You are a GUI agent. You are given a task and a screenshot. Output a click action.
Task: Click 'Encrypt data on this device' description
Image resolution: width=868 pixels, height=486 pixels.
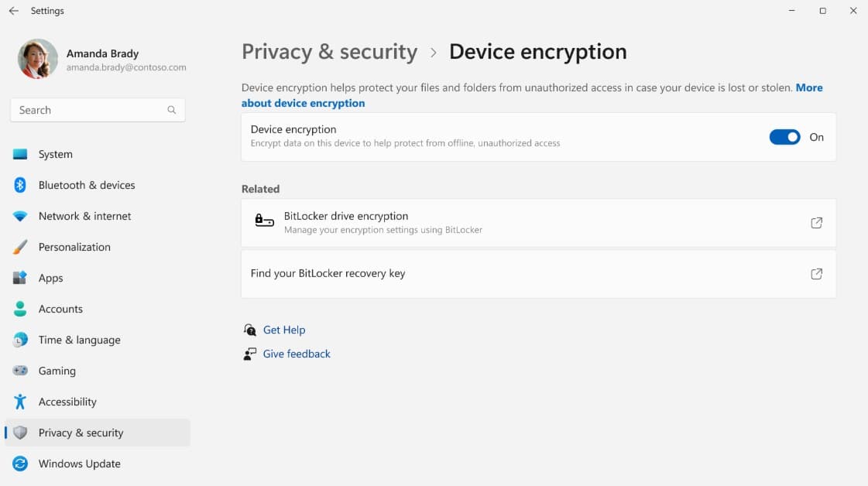coord(405,143)
